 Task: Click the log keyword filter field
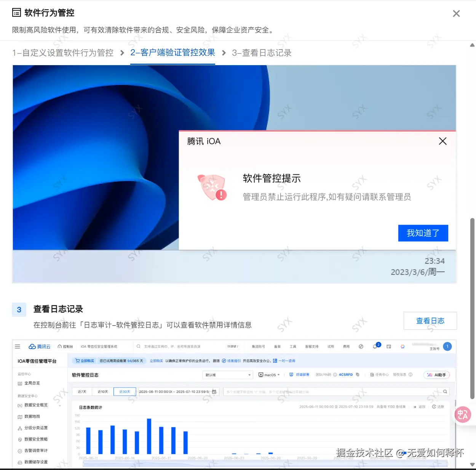pyautogui.click(x=336, y=391)
